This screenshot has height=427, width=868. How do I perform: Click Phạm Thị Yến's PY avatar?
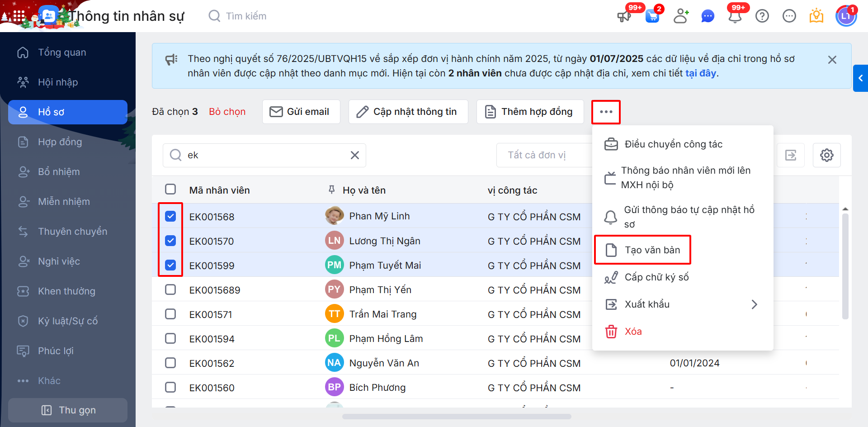(x=335, y=289)
